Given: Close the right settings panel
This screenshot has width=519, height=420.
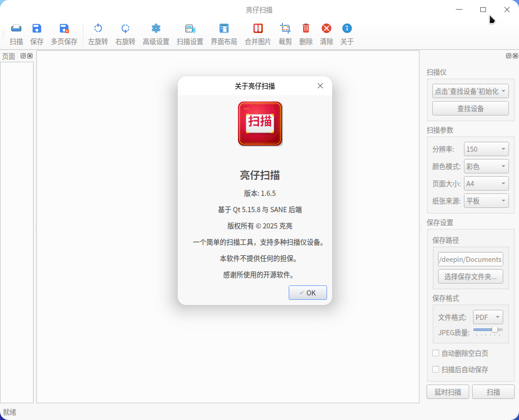Looking at the screenshot, I should 515,56.
